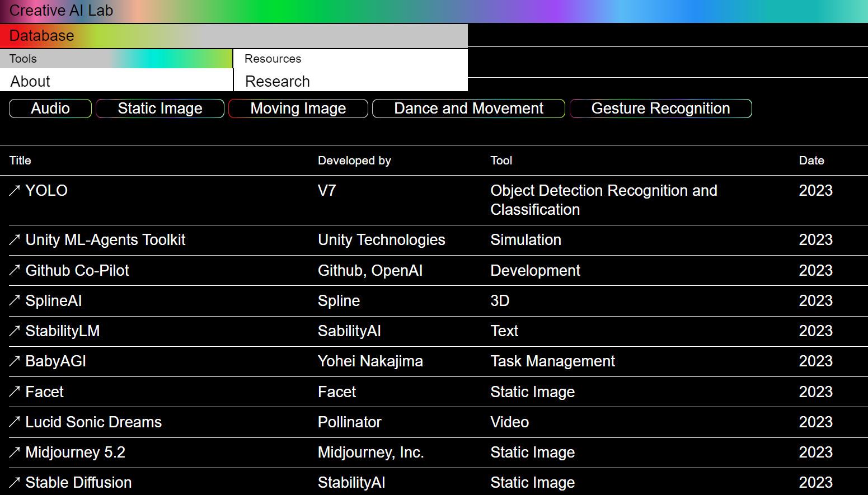Open the Midjourney 5.2 title

tap(76, 452)
